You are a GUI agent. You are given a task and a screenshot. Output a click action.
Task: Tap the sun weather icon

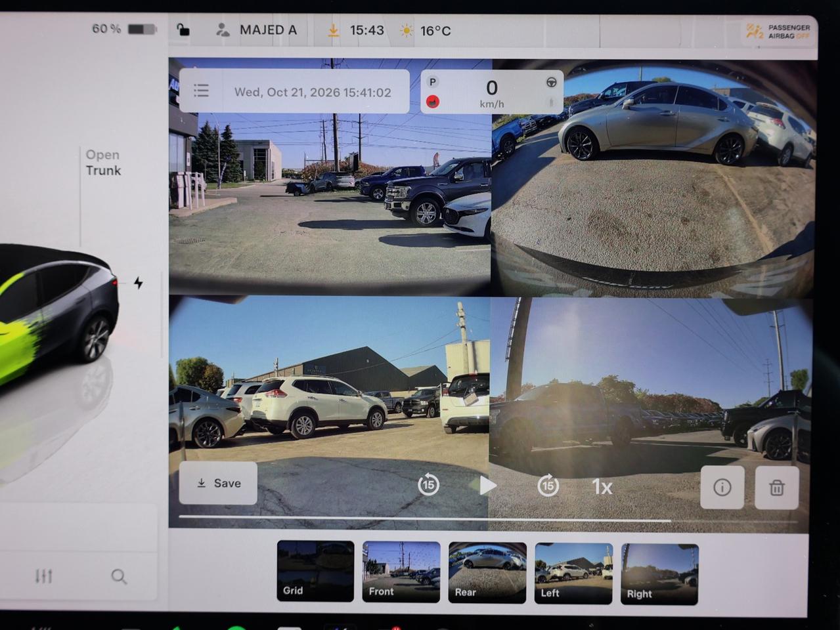pos(407,31)
